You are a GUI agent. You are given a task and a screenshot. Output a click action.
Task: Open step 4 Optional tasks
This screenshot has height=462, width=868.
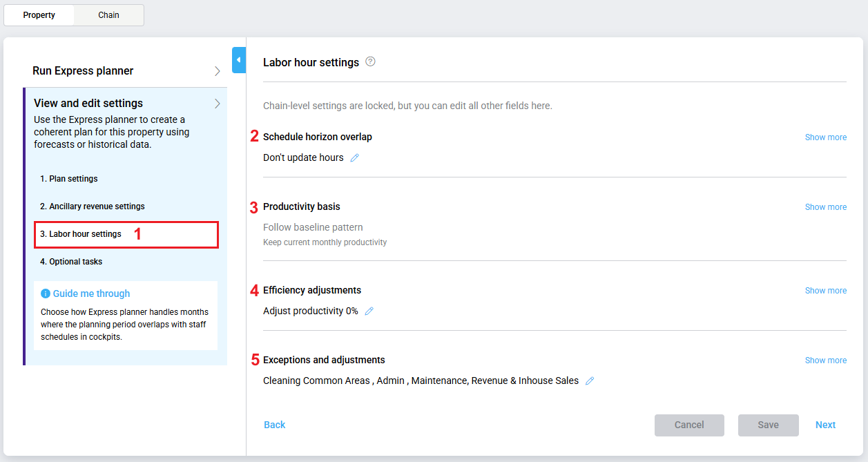(71, 262)
